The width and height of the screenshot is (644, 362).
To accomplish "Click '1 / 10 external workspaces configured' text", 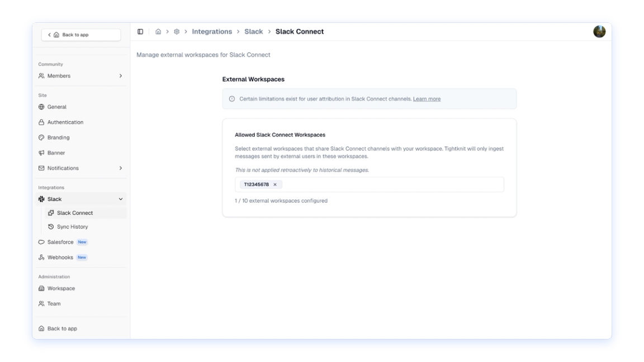I will coord(281,201).
